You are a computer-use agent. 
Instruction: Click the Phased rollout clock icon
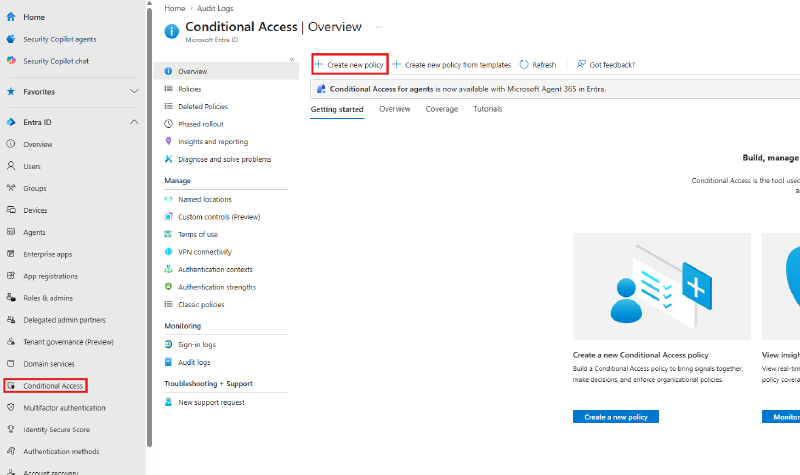tap(168, 123)
